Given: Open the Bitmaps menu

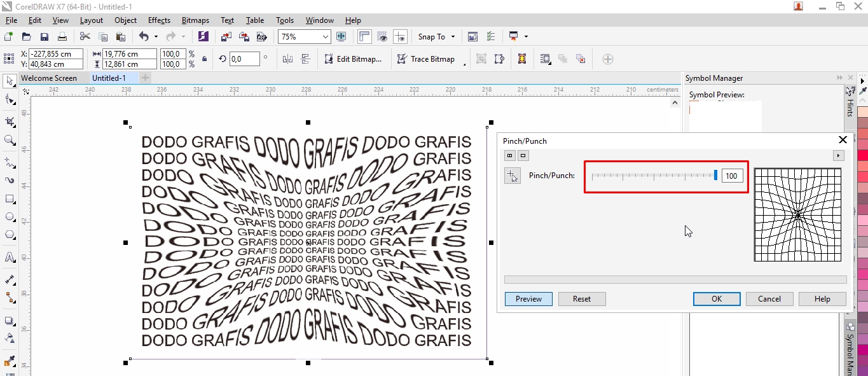Looking at the screenshot, I should [x=195, y=20].
